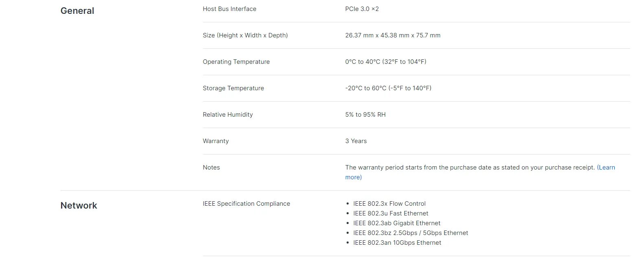Click the Host Bus Interface label
Image resolution: width=644 pixels, height=261 pixels.
coord(229,9)
